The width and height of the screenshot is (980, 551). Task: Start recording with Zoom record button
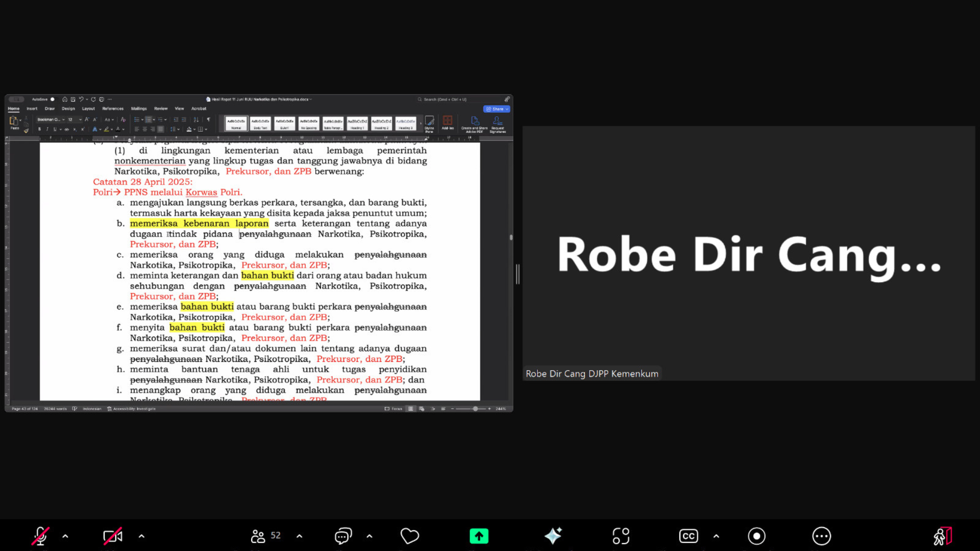(756, 536)
